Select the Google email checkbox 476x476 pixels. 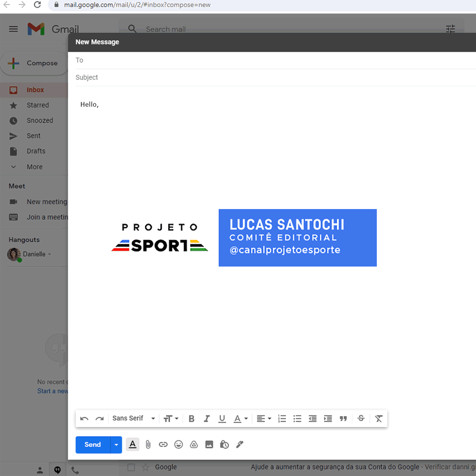pos(131,467)
